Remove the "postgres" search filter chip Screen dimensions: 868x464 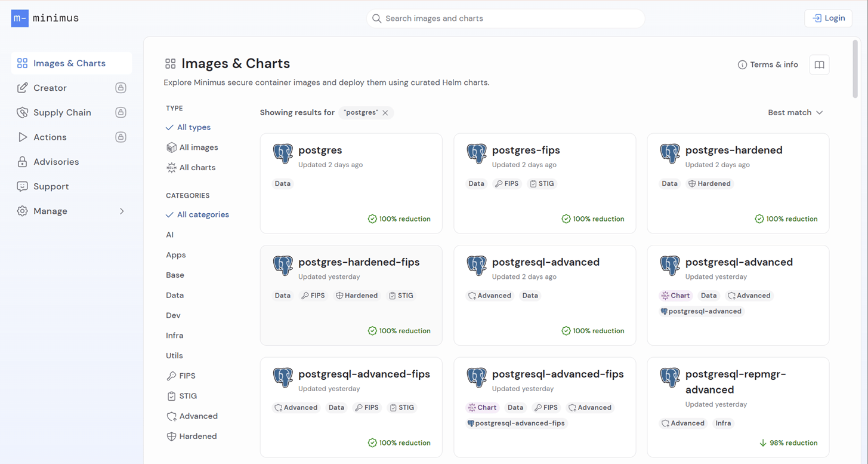(x=385, y=113)
